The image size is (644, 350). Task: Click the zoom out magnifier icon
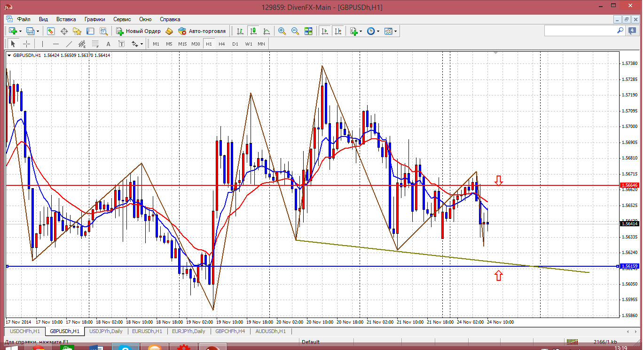295,31
